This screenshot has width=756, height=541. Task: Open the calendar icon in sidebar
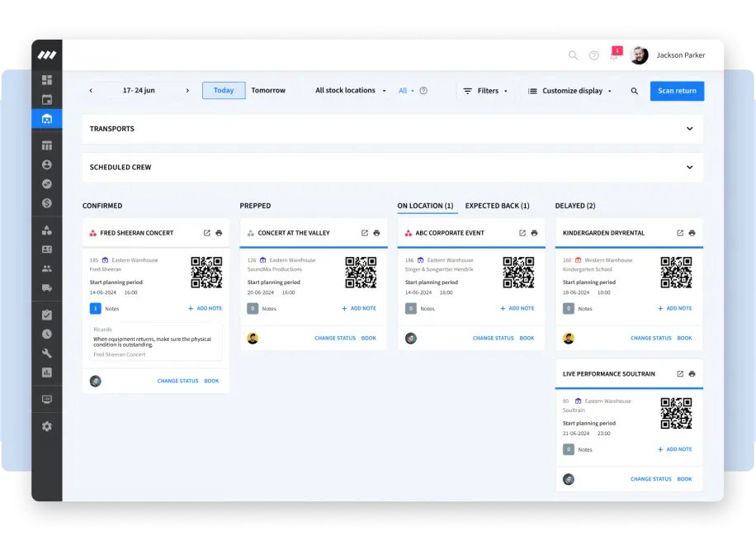click(x=47, y=100)
